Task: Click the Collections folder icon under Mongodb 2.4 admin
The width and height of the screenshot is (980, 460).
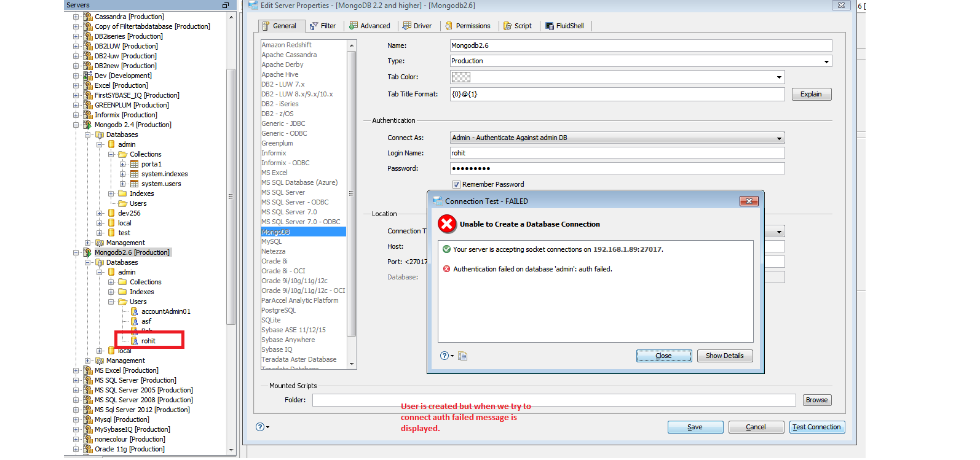Action: (122, 154)
